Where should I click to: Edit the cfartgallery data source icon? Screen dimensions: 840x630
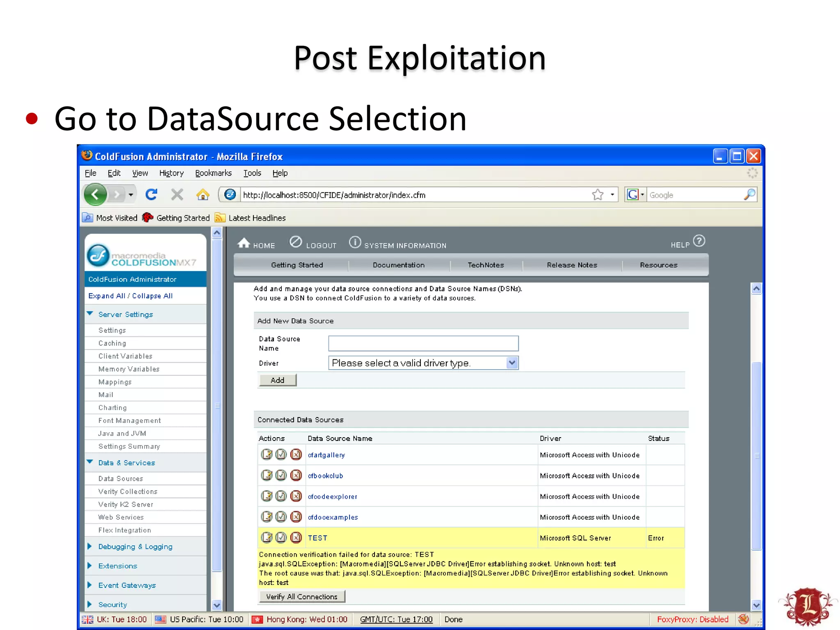(267, 454)
